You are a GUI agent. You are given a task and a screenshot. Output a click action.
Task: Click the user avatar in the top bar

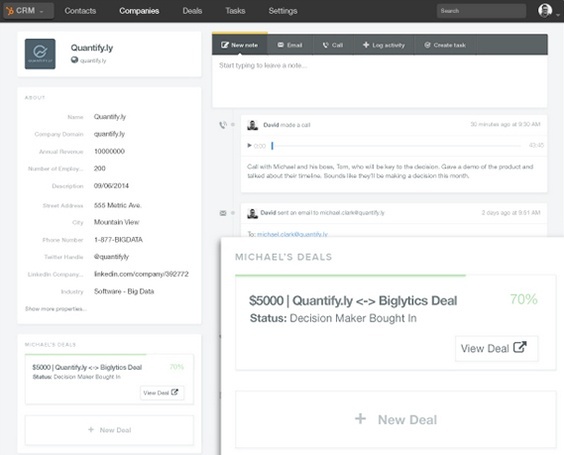coord(545,10)
